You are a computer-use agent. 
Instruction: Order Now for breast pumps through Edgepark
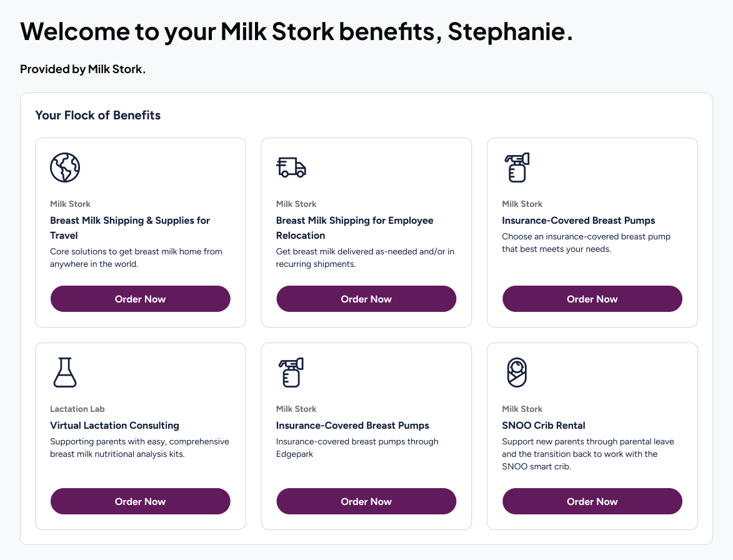click(366, 501)
